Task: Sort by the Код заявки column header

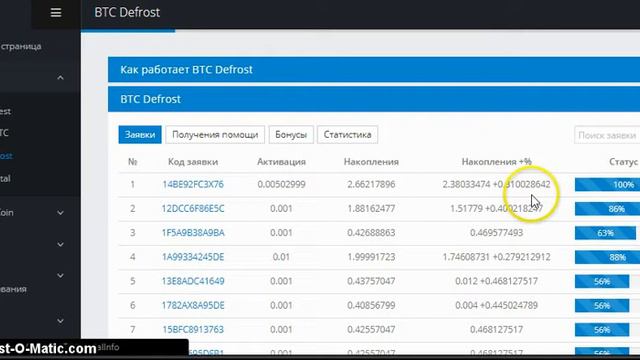Action: [x=193, y=162]
